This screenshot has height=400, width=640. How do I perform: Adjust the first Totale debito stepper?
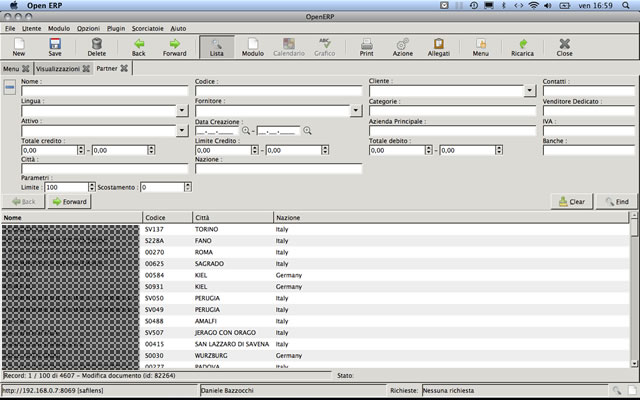[429, 150]
